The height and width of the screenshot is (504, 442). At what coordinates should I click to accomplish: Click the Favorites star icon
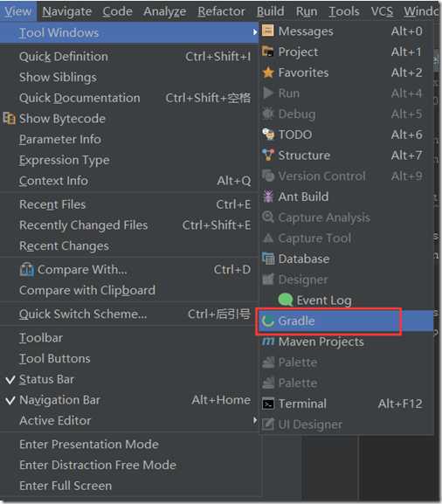coord(268,72)
